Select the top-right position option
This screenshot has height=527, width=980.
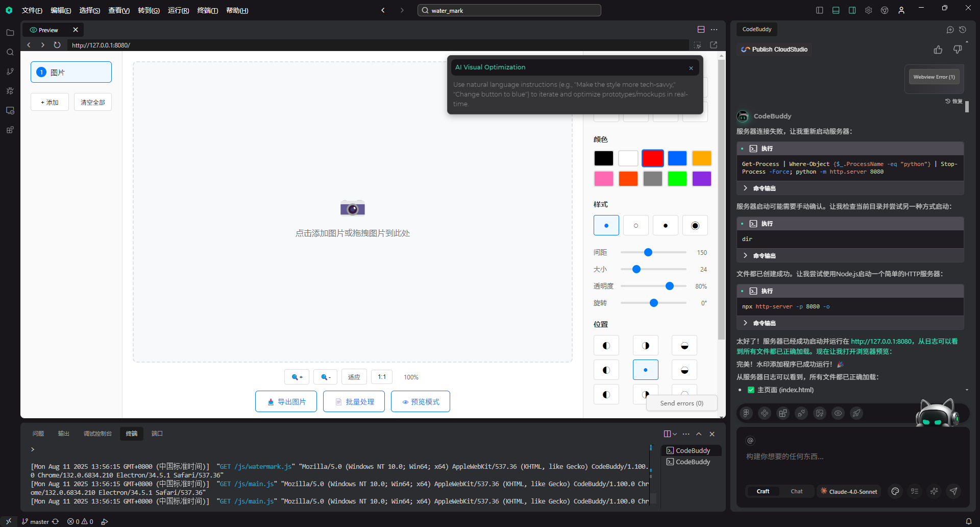pyautogui.click(x=684, y=345)
